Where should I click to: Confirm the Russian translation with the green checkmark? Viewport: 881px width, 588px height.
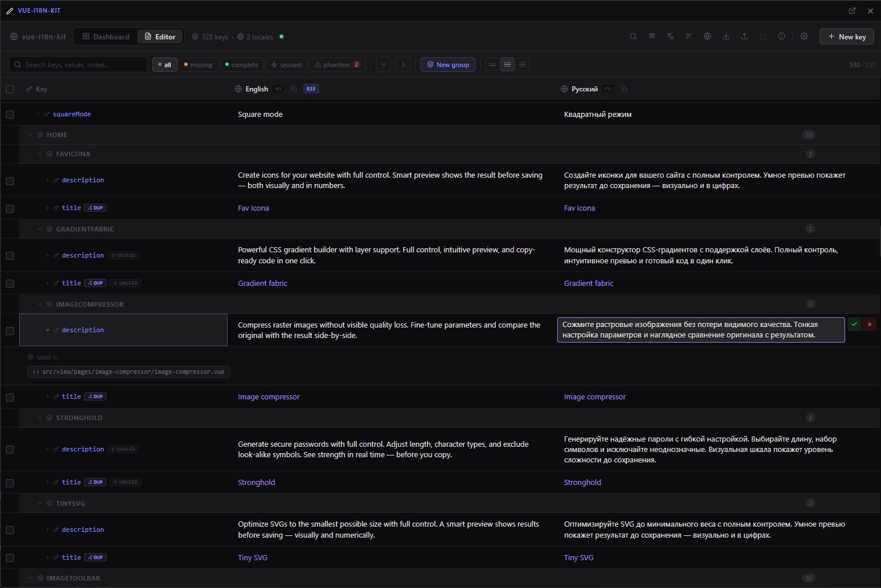(x=854, y=325)
